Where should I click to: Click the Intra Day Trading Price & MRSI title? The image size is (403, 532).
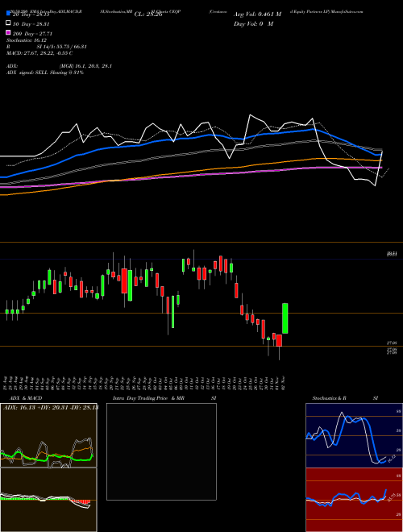coord(164,398)
